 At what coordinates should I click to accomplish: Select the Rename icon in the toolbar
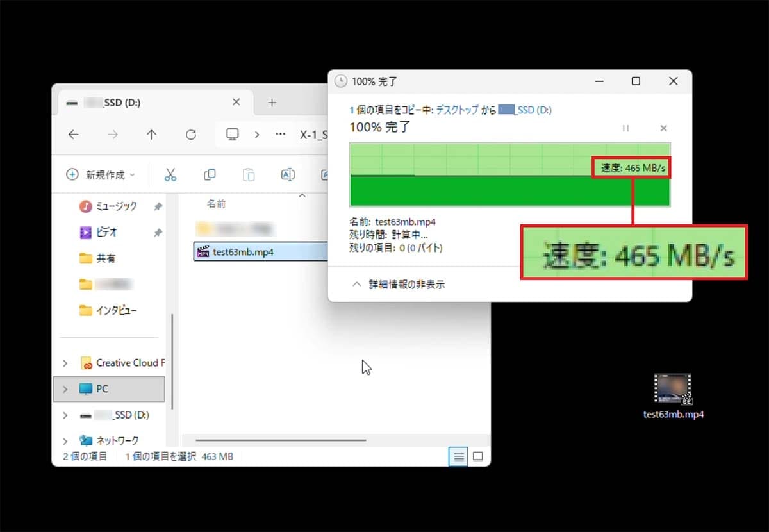[288, 174]
